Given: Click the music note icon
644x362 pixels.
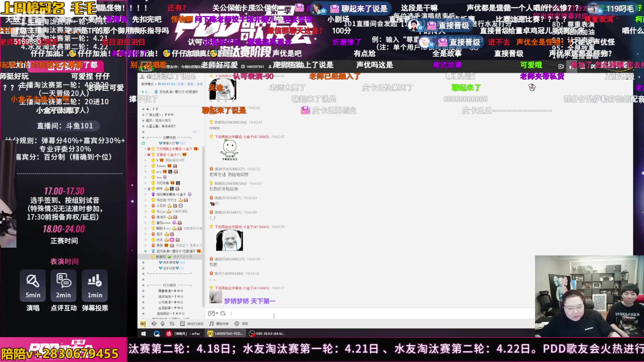Looking at the screenshot, I should (211, 323).
